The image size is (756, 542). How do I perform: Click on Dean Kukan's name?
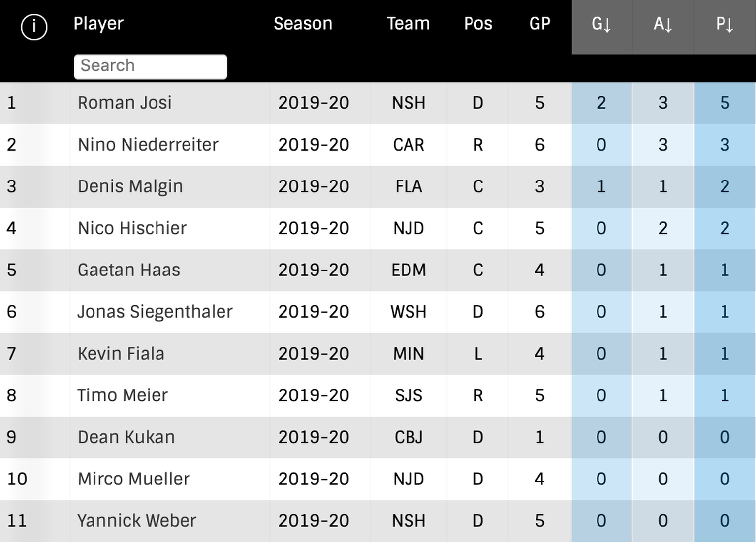(126, 437)
